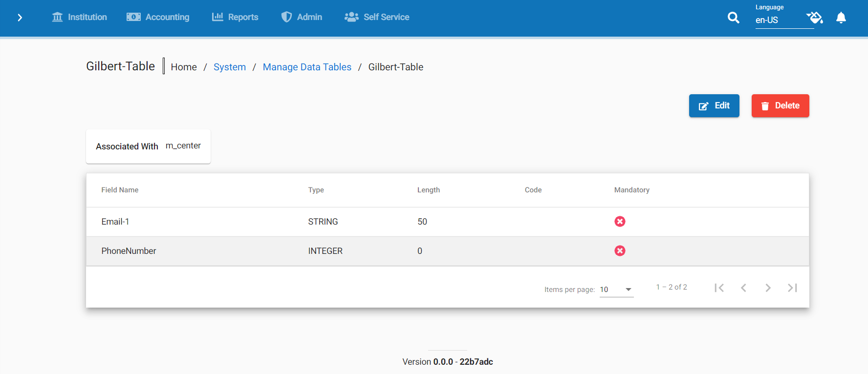This screenshot has width=868, height=374.
Task: Click the STRING type cell
Action: click(x=323, y=222)
